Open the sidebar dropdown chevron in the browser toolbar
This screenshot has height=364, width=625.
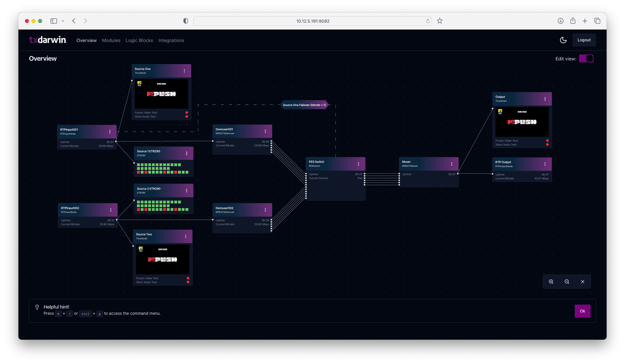click(x=63, y=21)
